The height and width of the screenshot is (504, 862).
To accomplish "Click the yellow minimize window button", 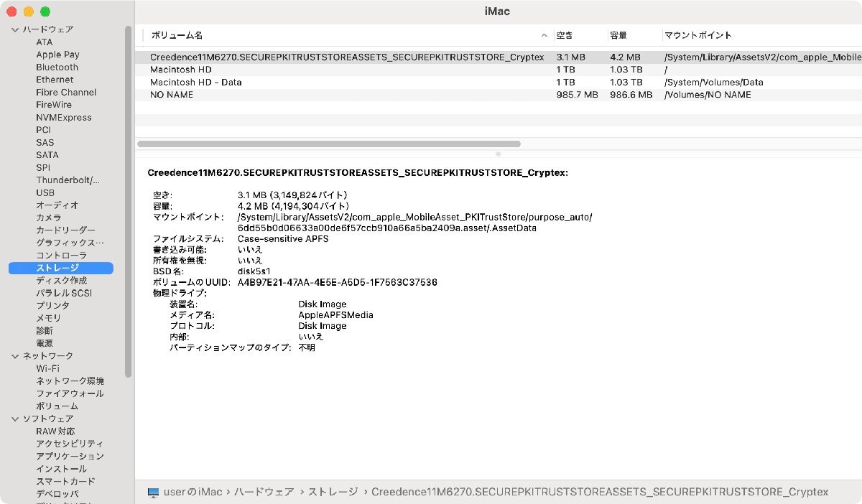I will pos(29,11).
